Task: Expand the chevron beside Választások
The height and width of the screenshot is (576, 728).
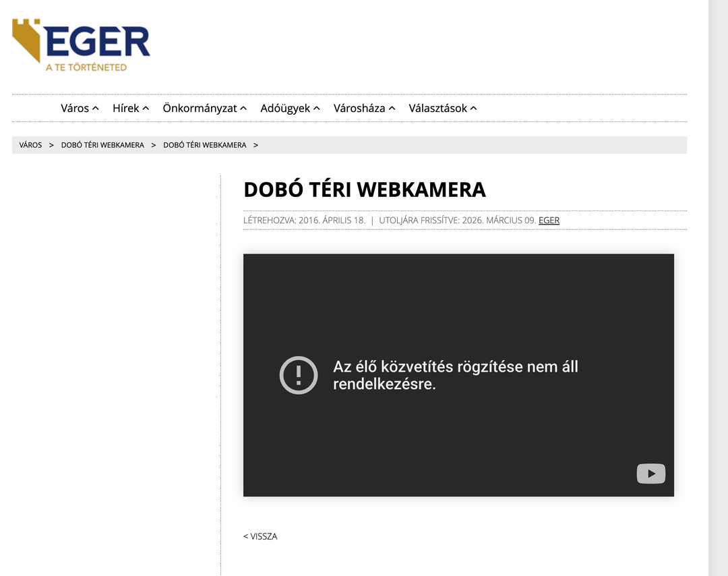Action: (x=474, y=109)
